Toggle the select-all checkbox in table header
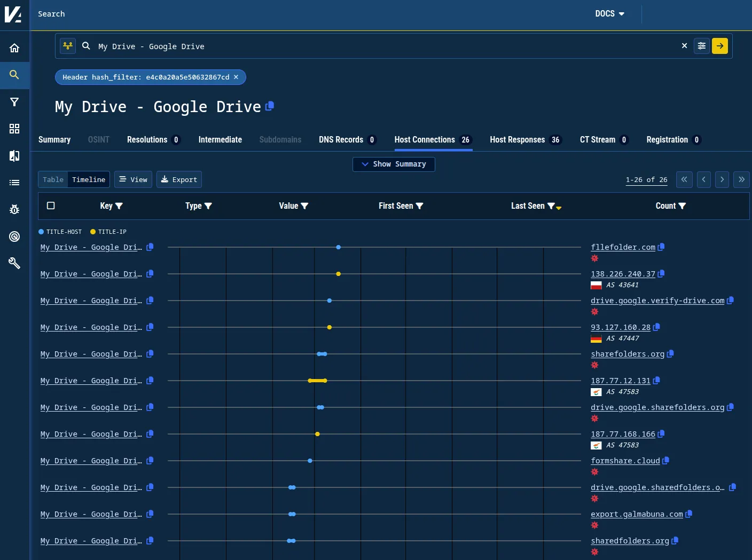The height and width of the screenshot is (560, 752). [51, 206]
